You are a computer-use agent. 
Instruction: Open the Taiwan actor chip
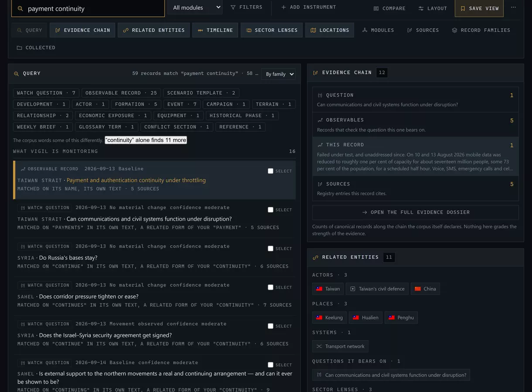[x=328, y=289]
